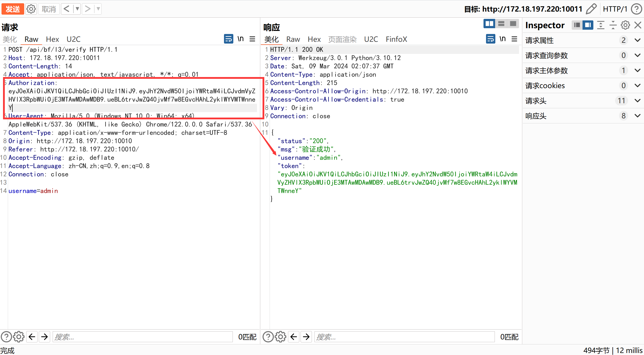Switch to side-by-side layout view
Screen dimensions: 644x355
click(x=489, y=24)
